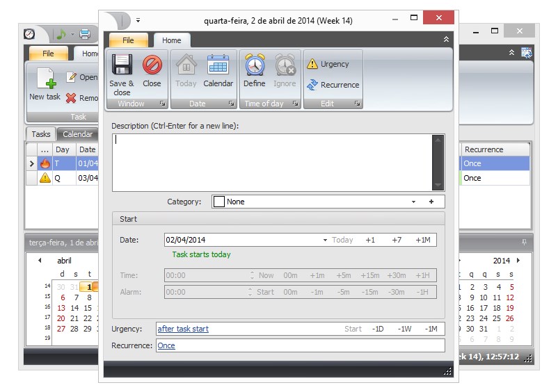The width and height of the screenshot is (558, 392).
Task: Click the Recurrence arrows button
Action: pyautogui.click(x=333, y=85)
